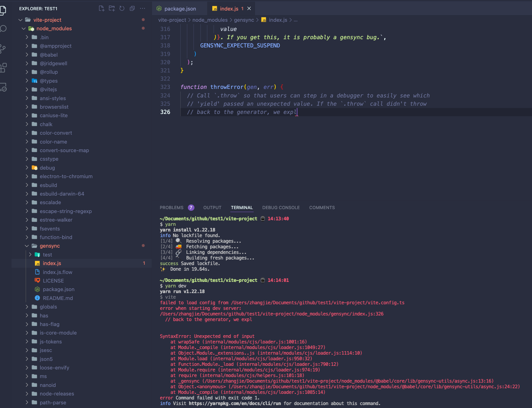Expand the debug folder

click(27, 168)
